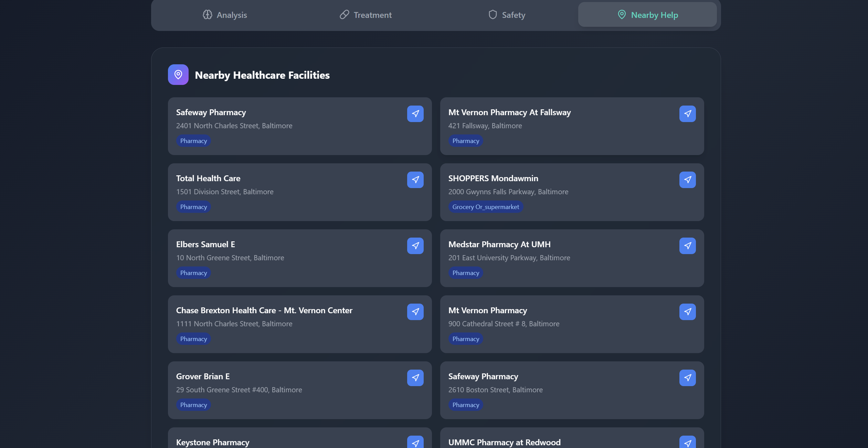Image resolution: width=868 pixels, height=448 pixels.
Task: Get directions to Chase Brexton Health Care
Action: click(415, 312)
